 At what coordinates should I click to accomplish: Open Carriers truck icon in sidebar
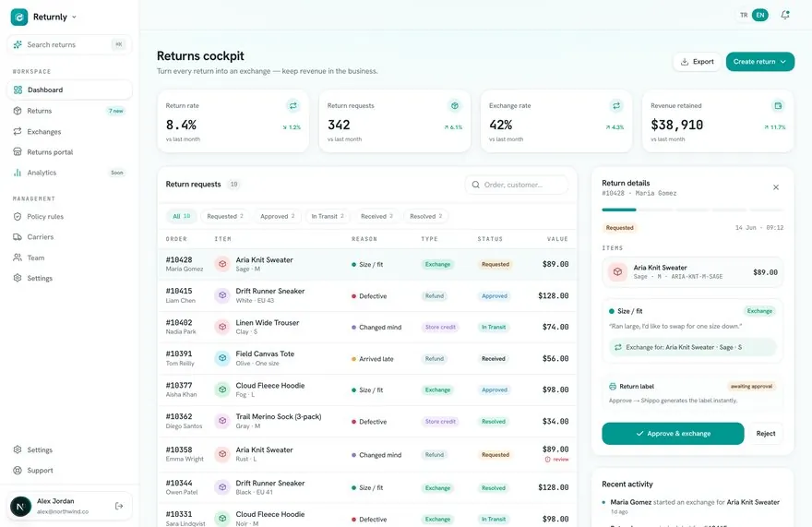[18, 237]
